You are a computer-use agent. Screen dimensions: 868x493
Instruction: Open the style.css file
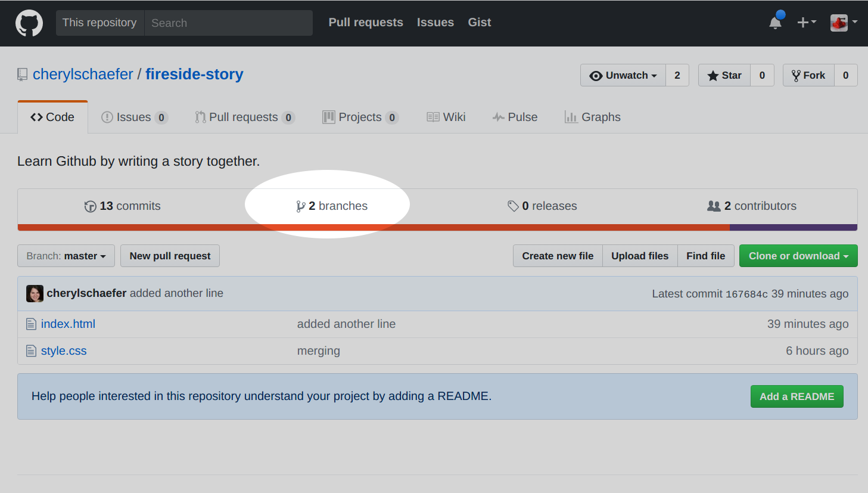point(64,351)
